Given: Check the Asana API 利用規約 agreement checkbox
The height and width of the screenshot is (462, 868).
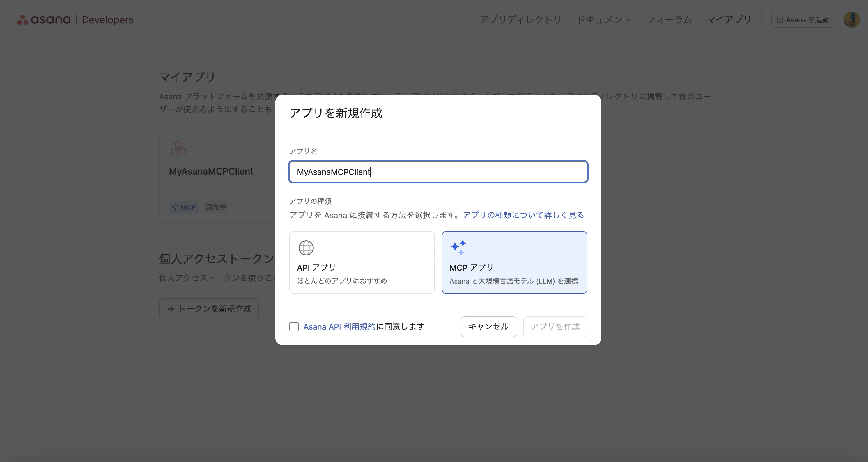Looking at the screenshot, I should (294, 327).
